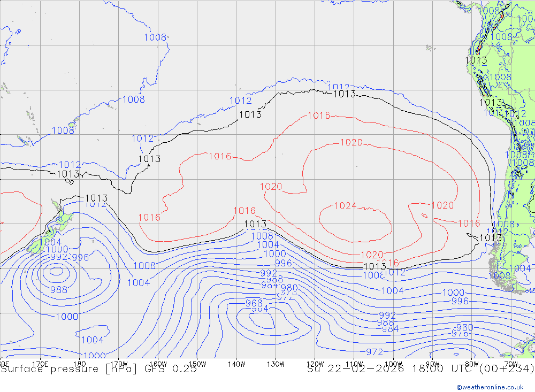Click the 100W longitude label
Image resolution: width=535 pixels, height=392 pixels.
(393, 364)
